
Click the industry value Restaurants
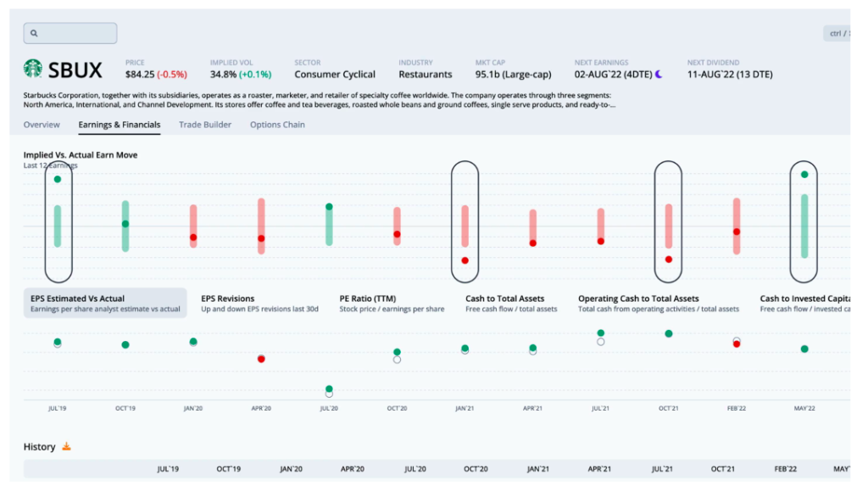[x=426, y=75]
